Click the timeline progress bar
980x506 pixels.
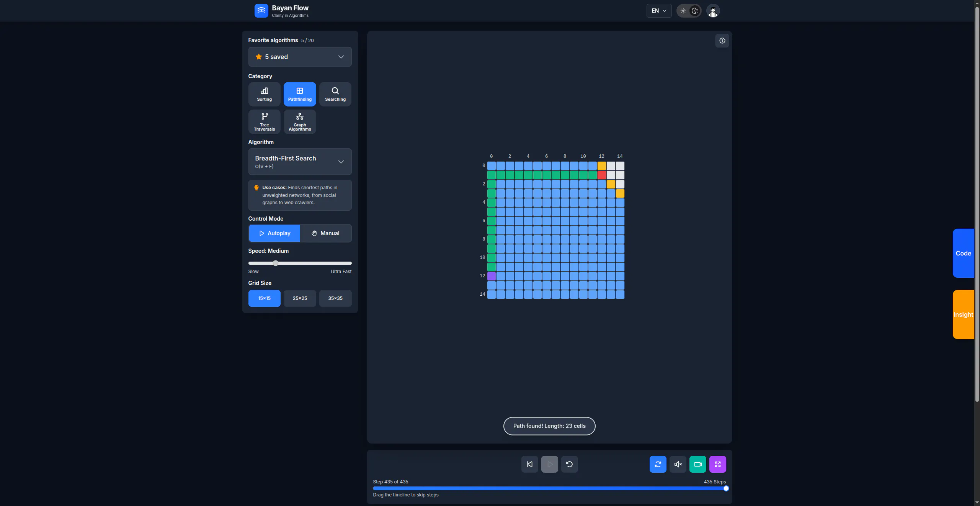coord(549,488)
